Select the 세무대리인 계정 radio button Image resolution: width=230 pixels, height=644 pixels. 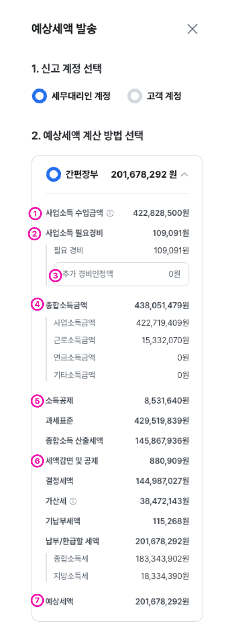click(40, 96)
